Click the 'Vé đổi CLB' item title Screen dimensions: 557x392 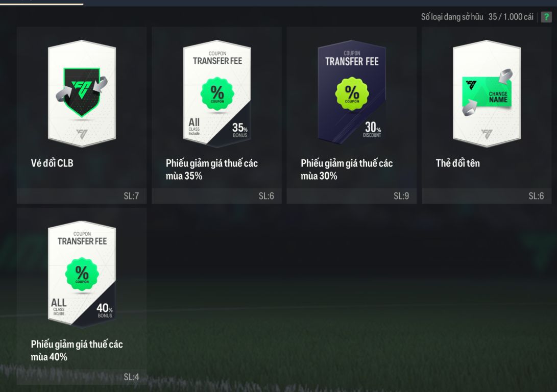52,163
